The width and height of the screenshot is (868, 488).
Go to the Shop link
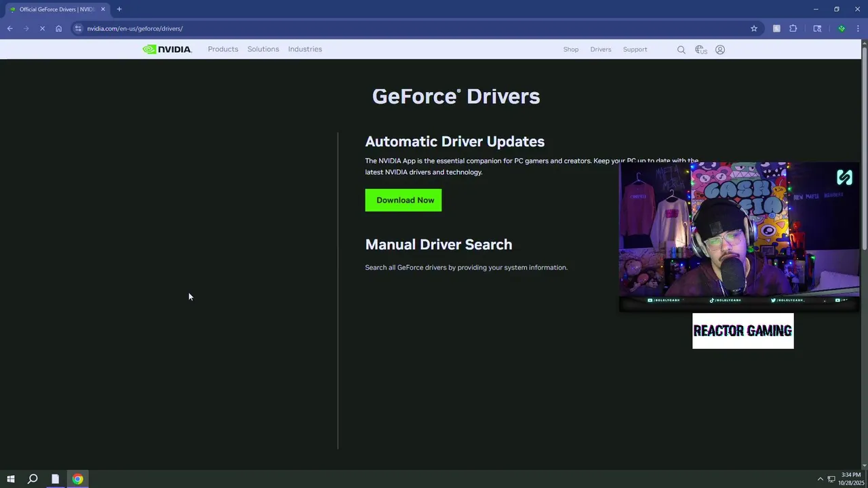tap(571, 49)
